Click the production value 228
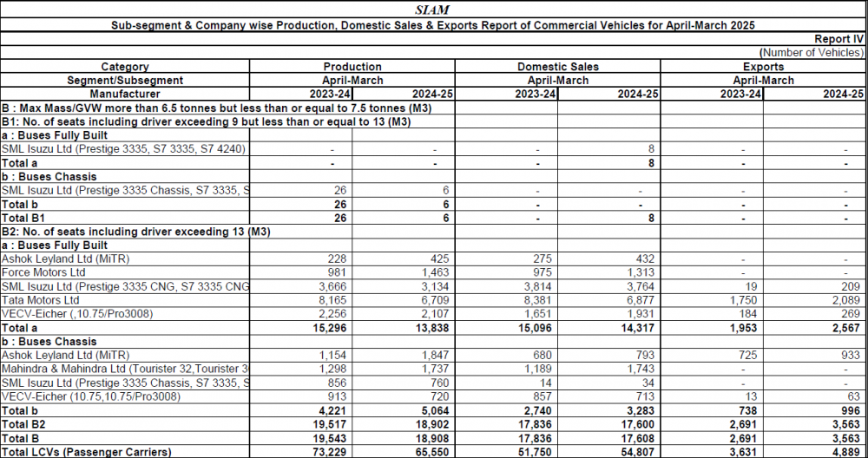The height and width of the screenshot is (458, 868). [337, 258]
